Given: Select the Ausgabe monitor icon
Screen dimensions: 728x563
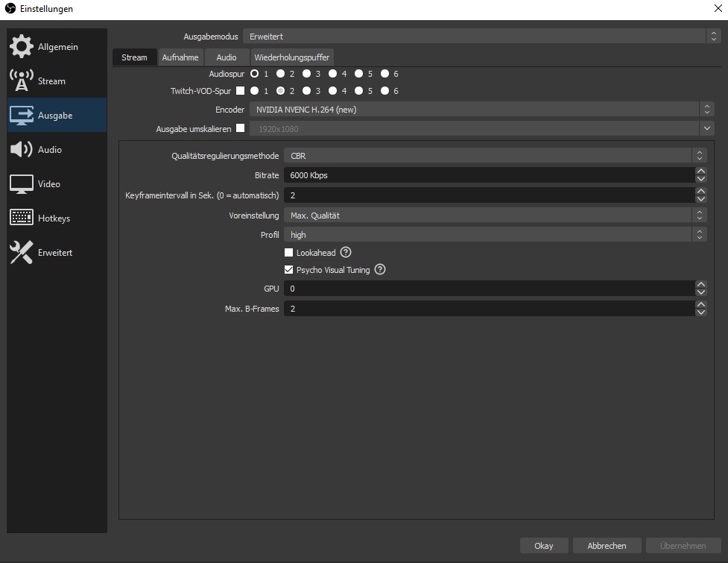Looking at the screenshot, I should coord(22,115).
